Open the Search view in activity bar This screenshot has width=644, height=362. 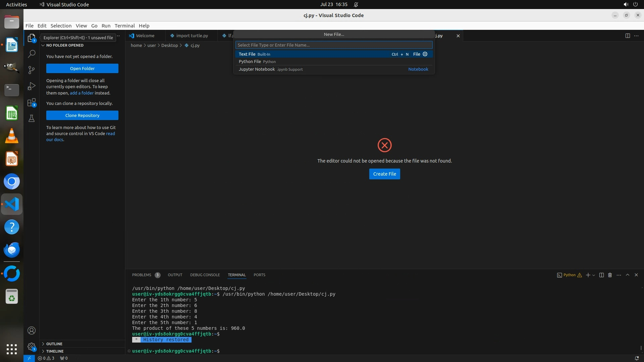point(32,54)
